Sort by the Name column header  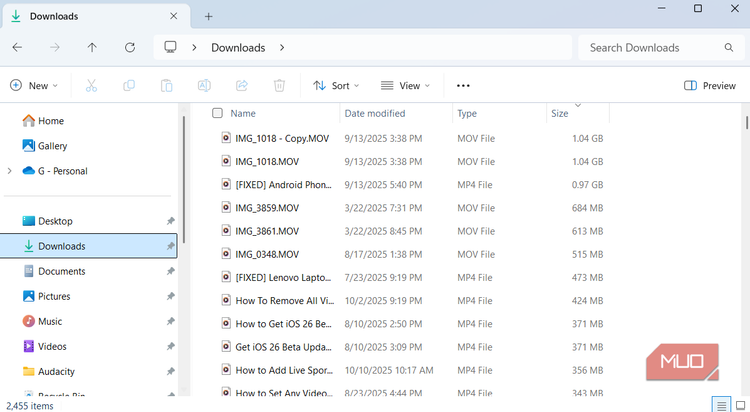pos(243,113)
